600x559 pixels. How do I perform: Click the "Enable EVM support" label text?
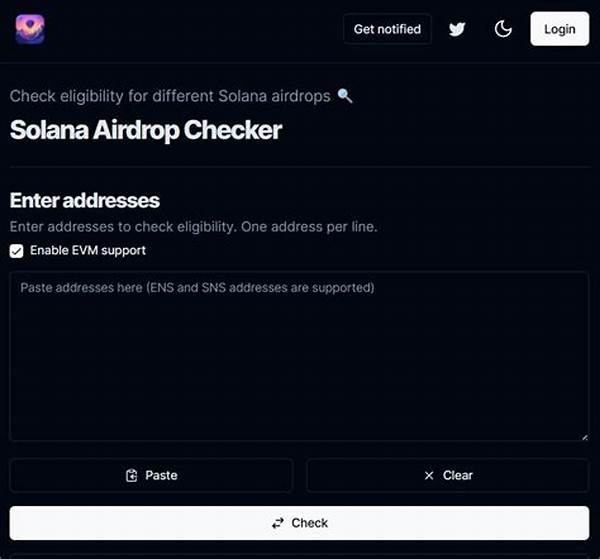(x=88, y=250)
